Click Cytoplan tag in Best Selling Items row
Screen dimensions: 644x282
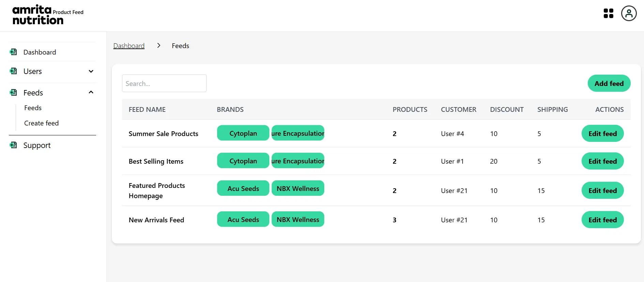click(x=243, y=161)
